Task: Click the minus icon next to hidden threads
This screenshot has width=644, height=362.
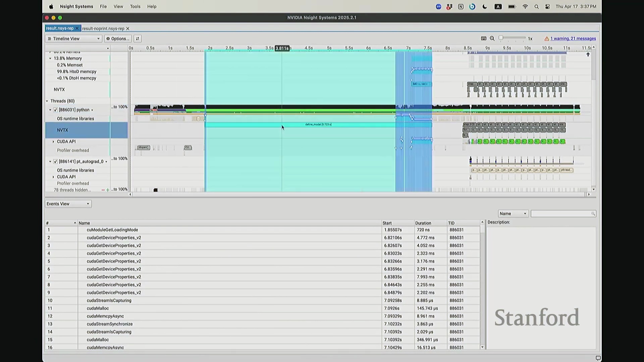Action: click(103, 190)
